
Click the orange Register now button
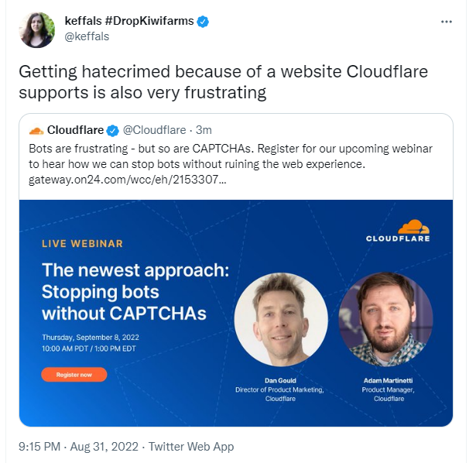click(74, 375)
